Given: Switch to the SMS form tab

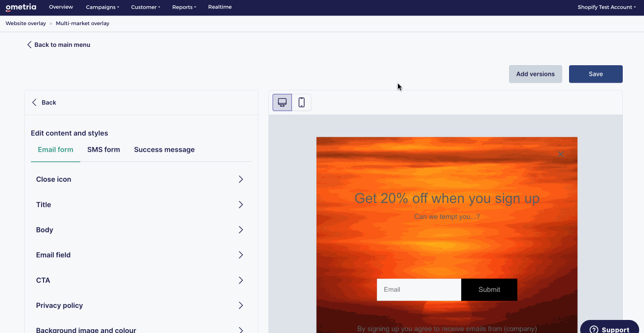Looking at the screenshot, I should point(103,150).
